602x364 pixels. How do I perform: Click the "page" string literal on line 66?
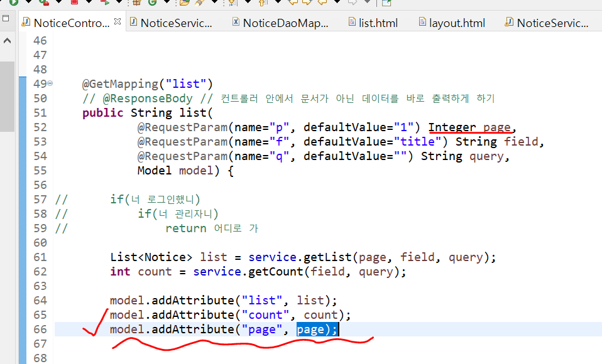tap(262, 329)
